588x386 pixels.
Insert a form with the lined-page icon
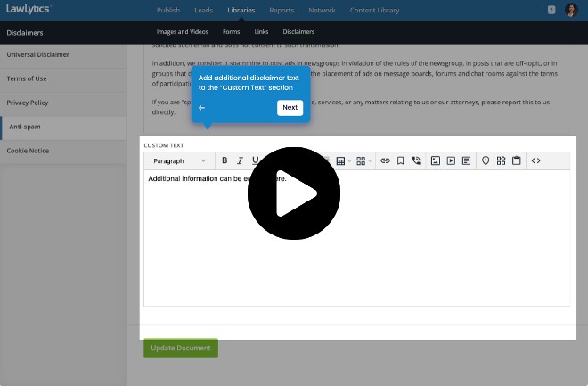(466, 160)
